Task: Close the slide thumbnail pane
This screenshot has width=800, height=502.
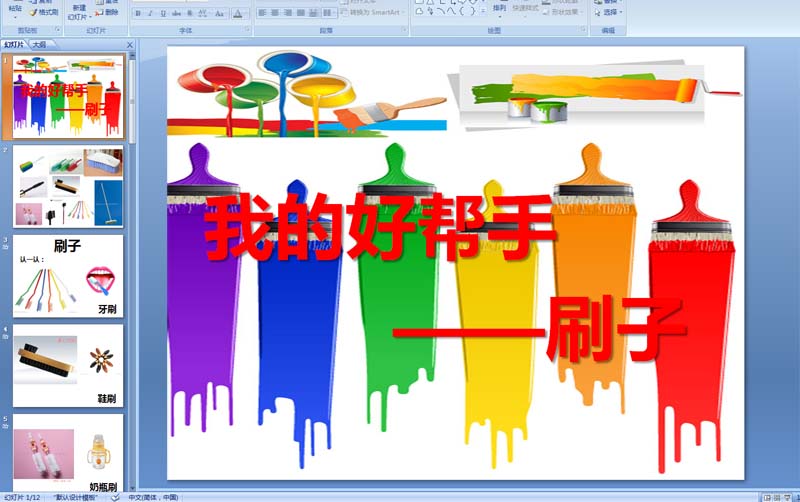Action: coord(130,45)
